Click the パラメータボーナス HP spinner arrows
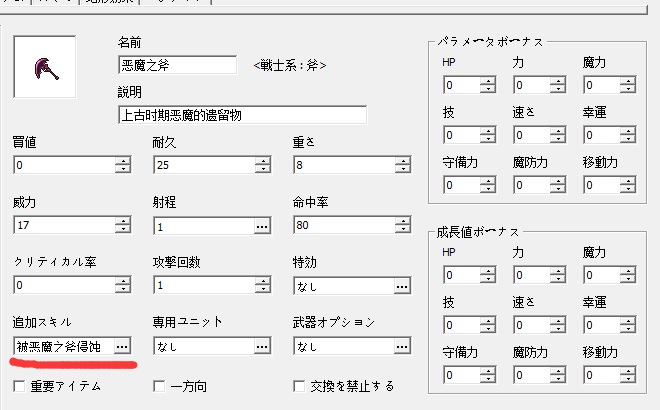Screen dimensions: 660x410 pyautogui.click(x=487, y=85)
